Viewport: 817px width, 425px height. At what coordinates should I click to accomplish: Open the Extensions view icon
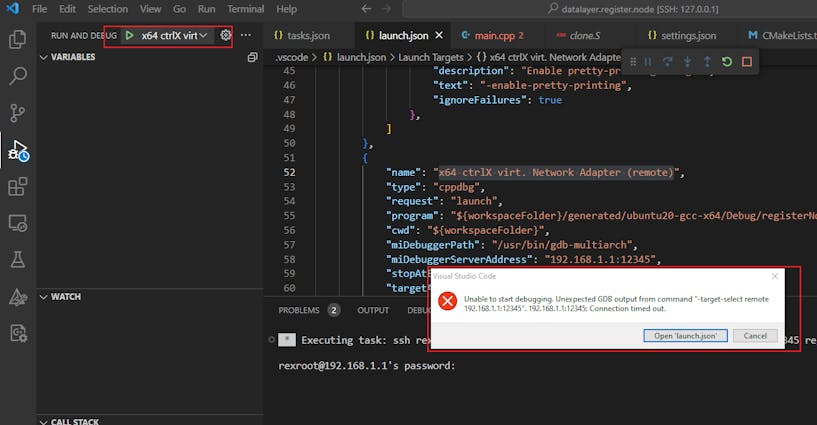point(17,187)
